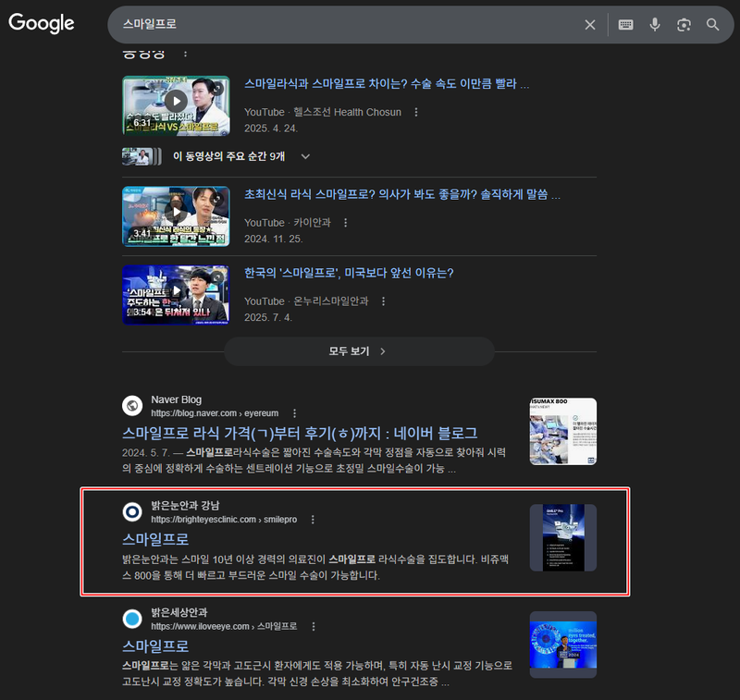740x700 pixels.
Task: Click brighteyesclinic.com › smilepro URL
Action: (224, 520)
